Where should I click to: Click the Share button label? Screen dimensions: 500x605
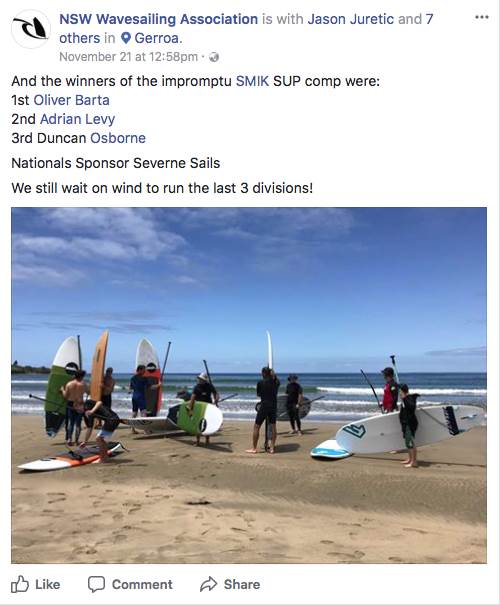click(x=242, y=584)
